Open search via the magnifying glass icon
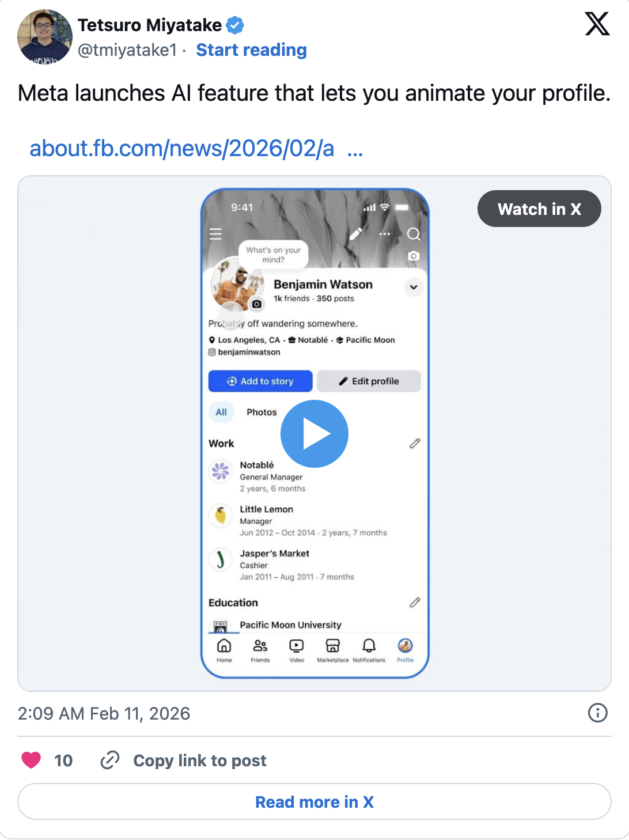 [x=414, y=234]
